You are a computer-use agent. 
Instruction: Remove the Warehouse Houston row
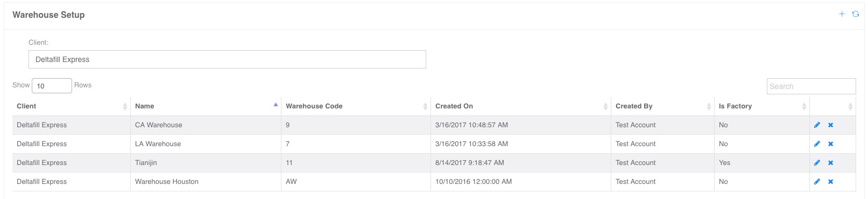pos(830,182)
